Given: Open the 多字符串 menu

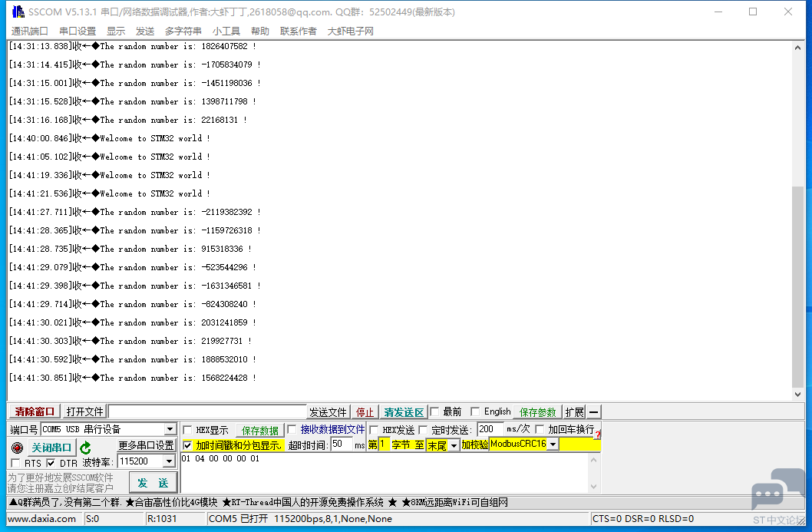Looking at the screenshot, I should coord(183,31).
